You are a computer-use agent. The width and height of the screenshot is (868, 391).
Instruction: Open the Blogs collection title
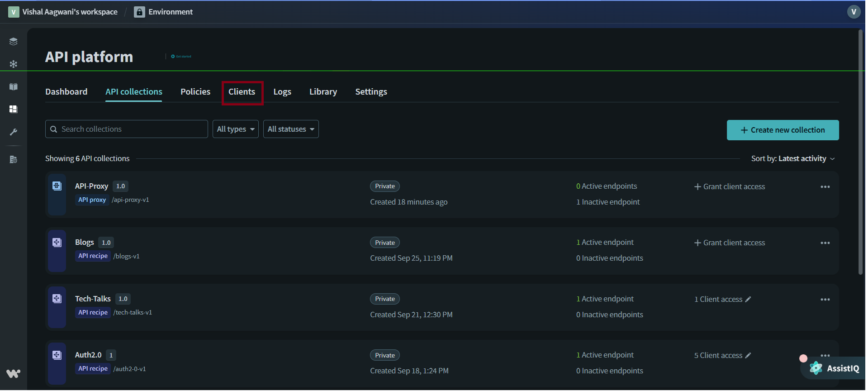[x=85, y=243]
